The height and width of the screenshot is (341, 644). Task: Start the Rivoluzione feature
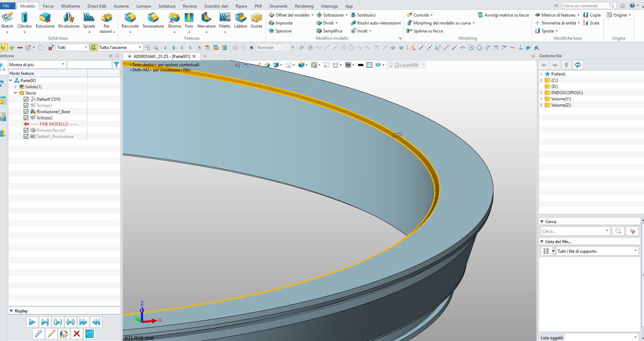(69, 20)
